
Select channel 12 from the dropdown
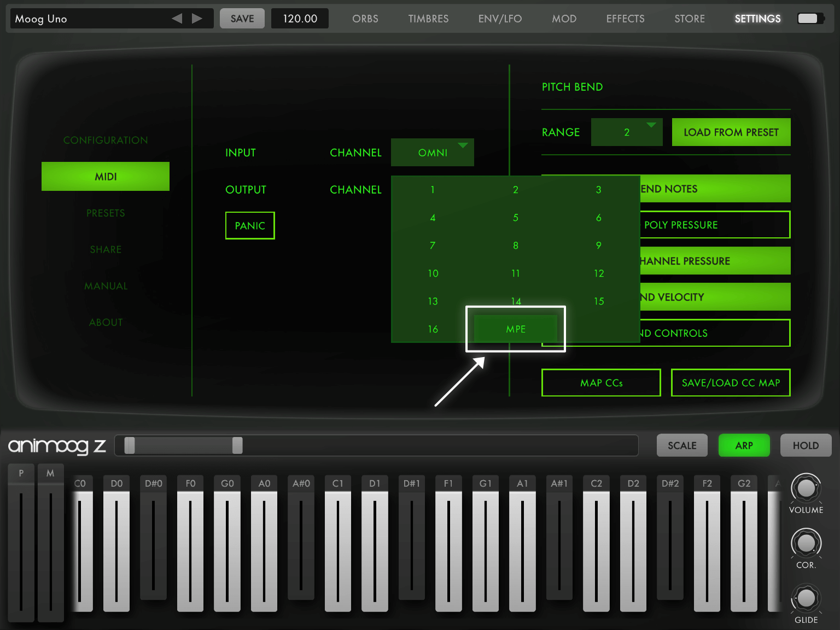(x=599, y=273)
